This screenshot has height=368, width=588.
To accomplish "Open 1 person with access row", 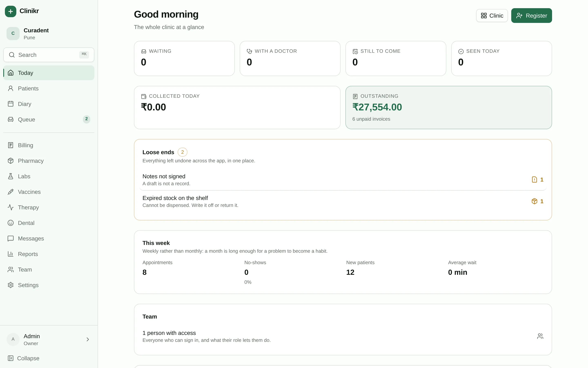I will click(x=343, y=336).
